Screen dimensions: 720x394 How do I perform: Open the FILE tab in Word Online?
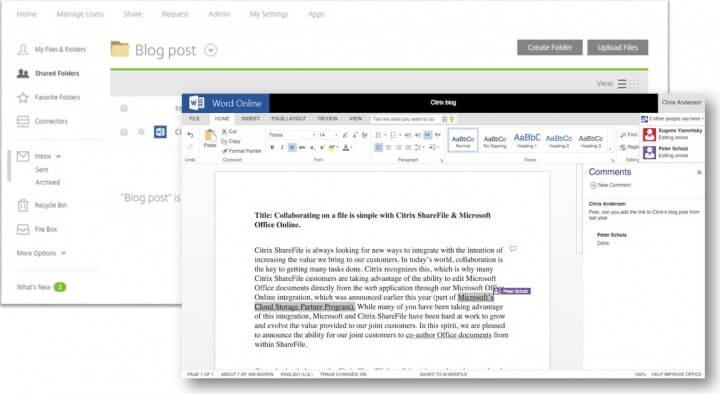[x=194, y=118]
